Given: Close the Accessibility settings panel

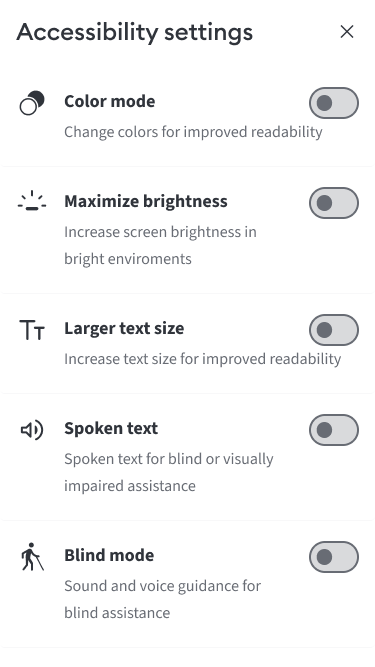Looking at the screenshot, I should point(347,31).
